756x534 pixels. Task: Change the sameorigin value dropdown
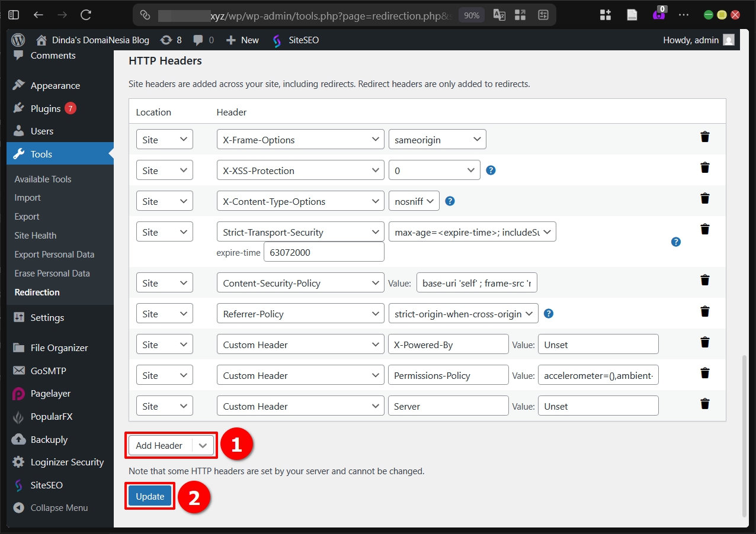(437, 139)
